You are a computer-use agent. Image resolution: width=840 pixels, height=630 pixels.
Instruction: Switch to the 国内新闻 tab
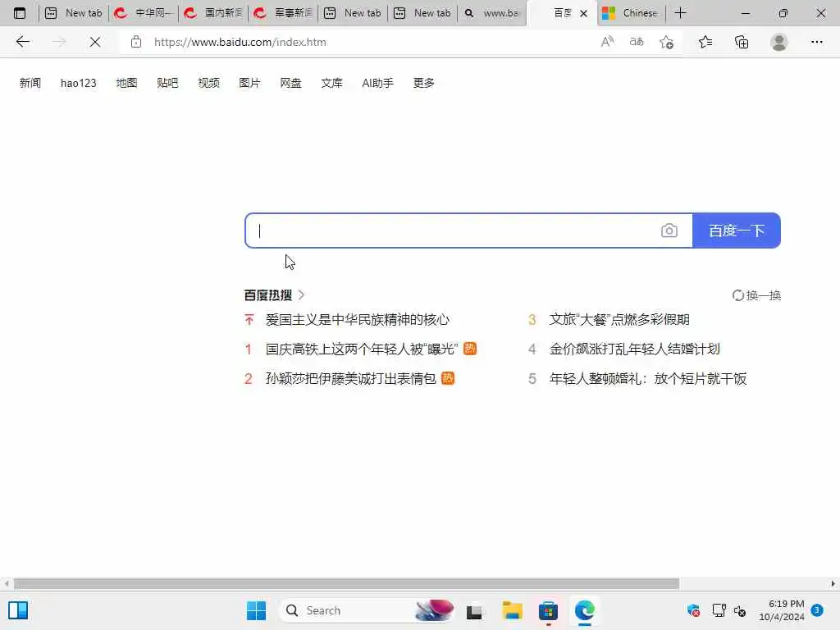click(x=212, y=13)
